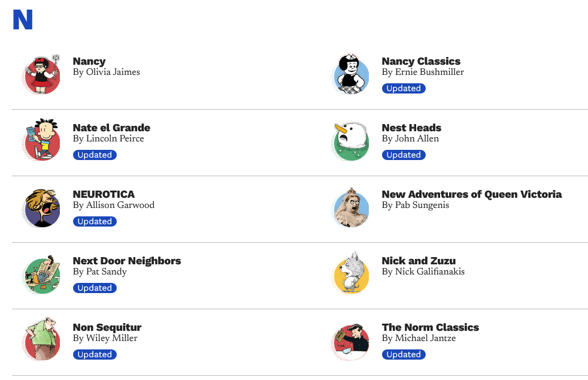Open the NEUROTICA screaming face icon
The image size is (588, 380).
click(x=42, y=209)
